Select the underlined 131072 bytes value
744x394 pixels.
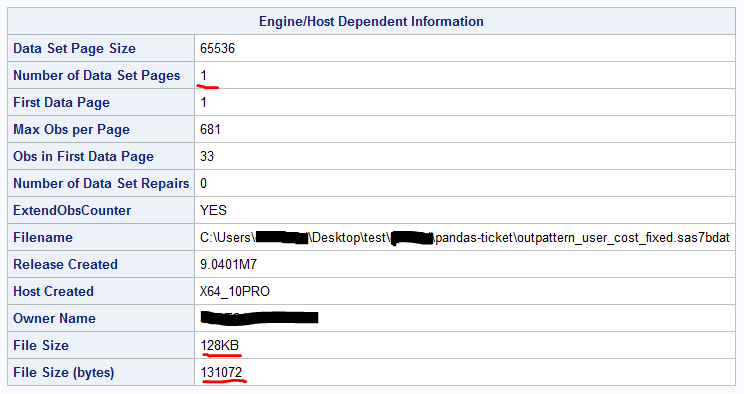tap(222, 373)
